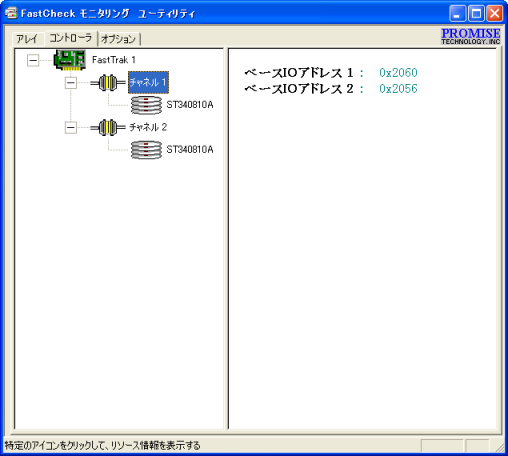Select the highlighted チャネル 1 tree item
Screen dimensions: 508x456
(148, 82)
